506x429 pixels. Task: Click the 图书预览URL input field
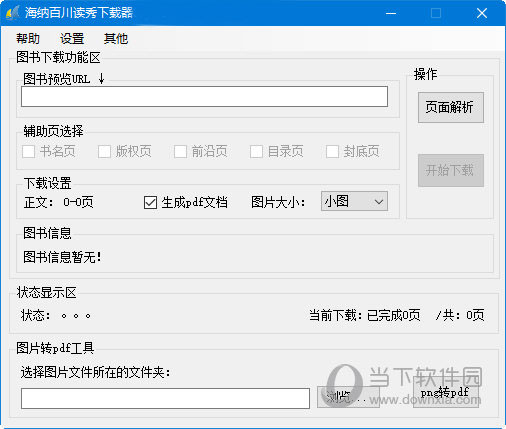coord(204,97)
